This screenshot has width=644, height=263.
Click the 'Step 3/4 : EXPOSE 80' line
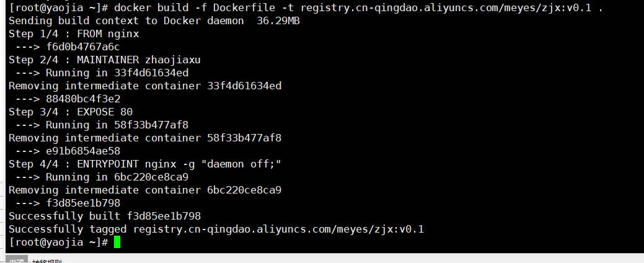(x=71, y=112)
